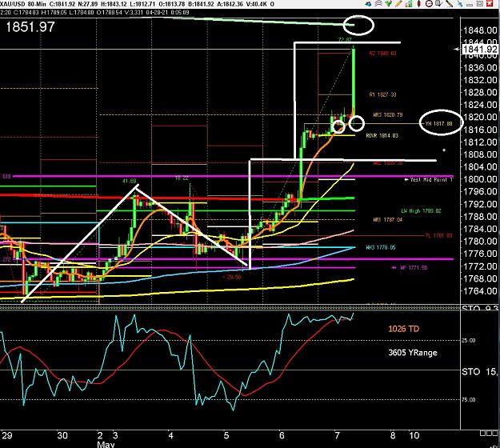The image size is (500, 448).
Task: Click the 1800.00 price axis value
Action: pos(480,179)
